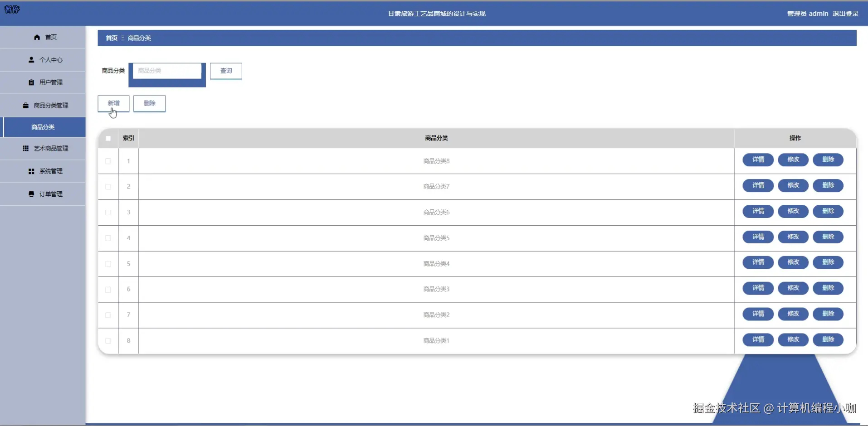Click the 查询 search button
The width and height of the screenshot is (868, 426).
(226, 71)
